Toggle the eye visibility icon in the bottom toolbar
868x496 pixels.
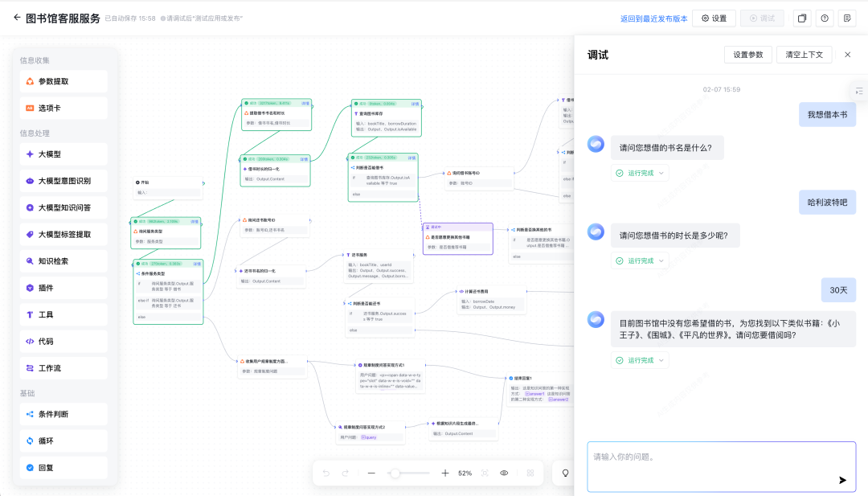[x=503, y=473]
